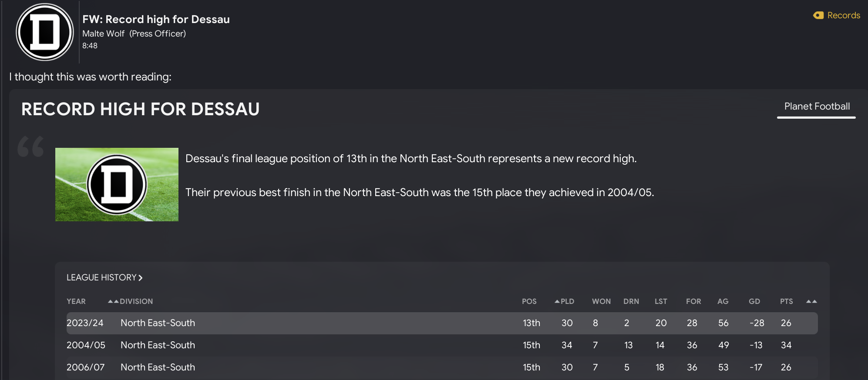
Task: Open the Records link
Action: point(843,16)
